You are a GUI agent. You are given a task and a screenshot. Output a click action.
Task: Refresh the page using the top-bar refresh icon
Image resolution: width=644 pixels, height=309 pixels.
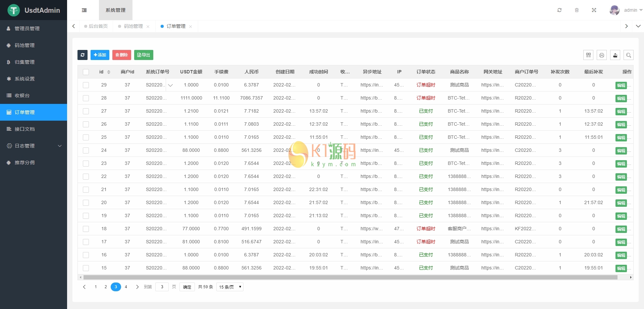click(559, 10)
